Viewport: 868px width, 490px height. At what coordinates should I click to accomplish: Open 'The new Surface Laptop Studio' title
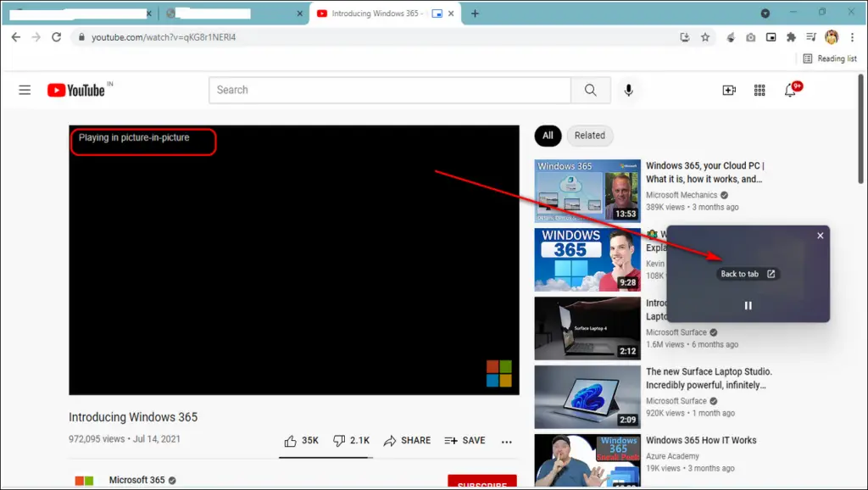click(x=709, y=378)
